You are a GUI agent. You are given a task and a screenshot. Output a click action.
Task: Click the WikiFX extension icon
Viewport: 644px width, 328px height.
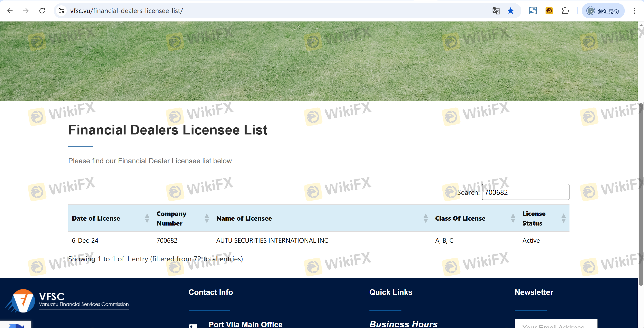point(549,11)
